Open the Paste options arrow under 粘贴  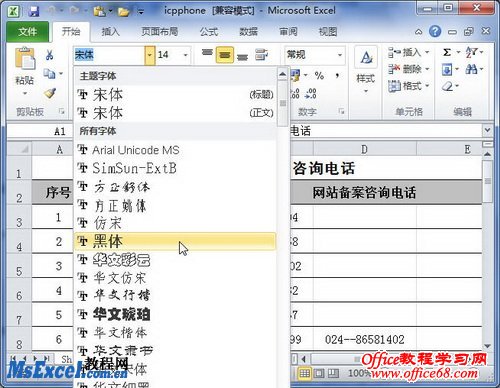point(25,94)
